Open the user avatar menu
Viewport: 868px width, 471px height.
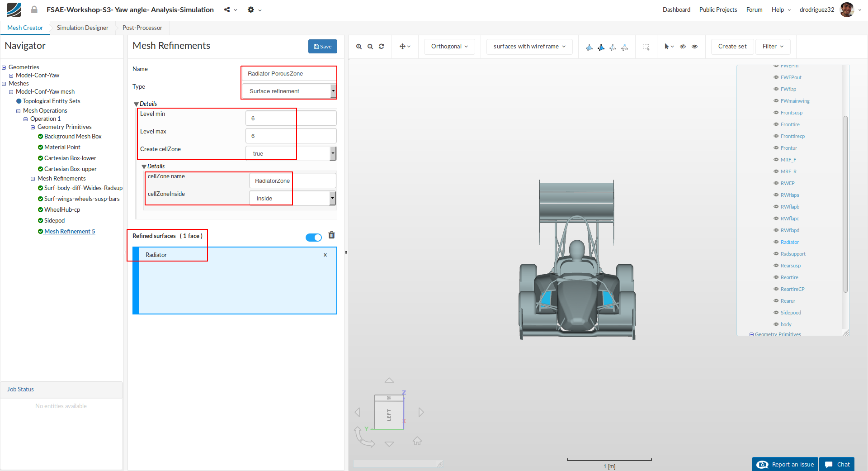851,10
